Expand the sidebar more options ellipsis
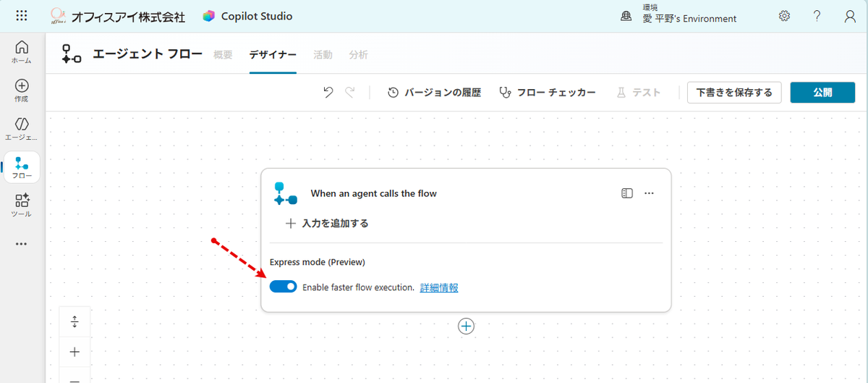The height and width of the screenshot is (383, 868). tap(22, 244)
